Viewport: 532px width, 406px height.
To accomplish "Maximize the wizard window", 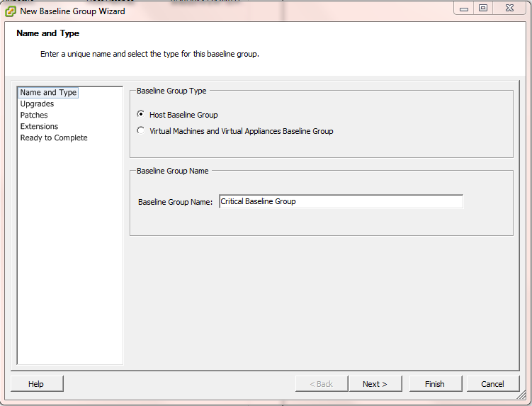I will pos(483,9).
